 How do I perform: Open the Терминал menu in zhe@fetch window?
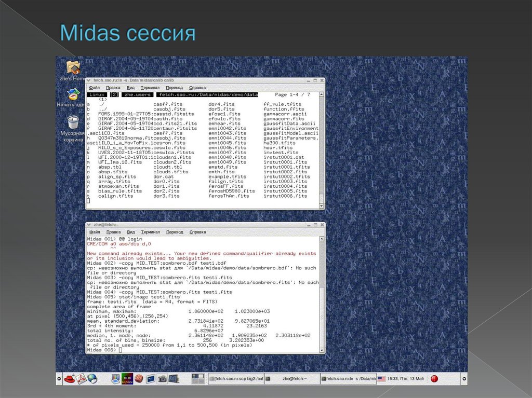(150, 232)
